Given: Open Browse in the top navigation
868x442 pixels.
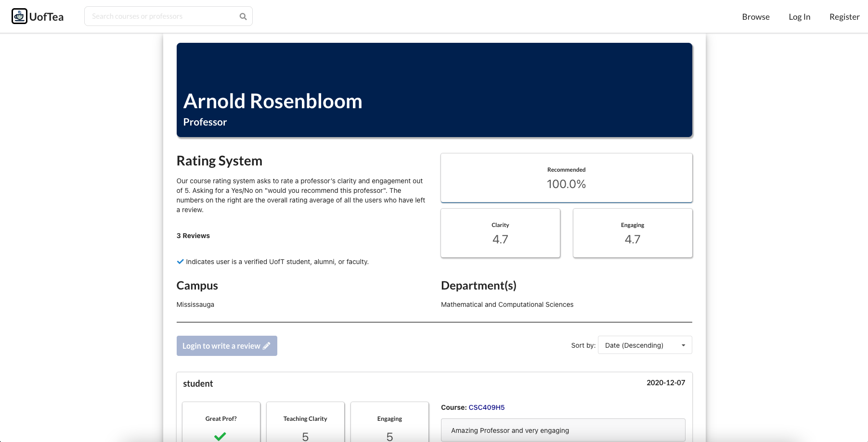Looking at the screenshot, I should pyautogui.click(x=756, y=17).
